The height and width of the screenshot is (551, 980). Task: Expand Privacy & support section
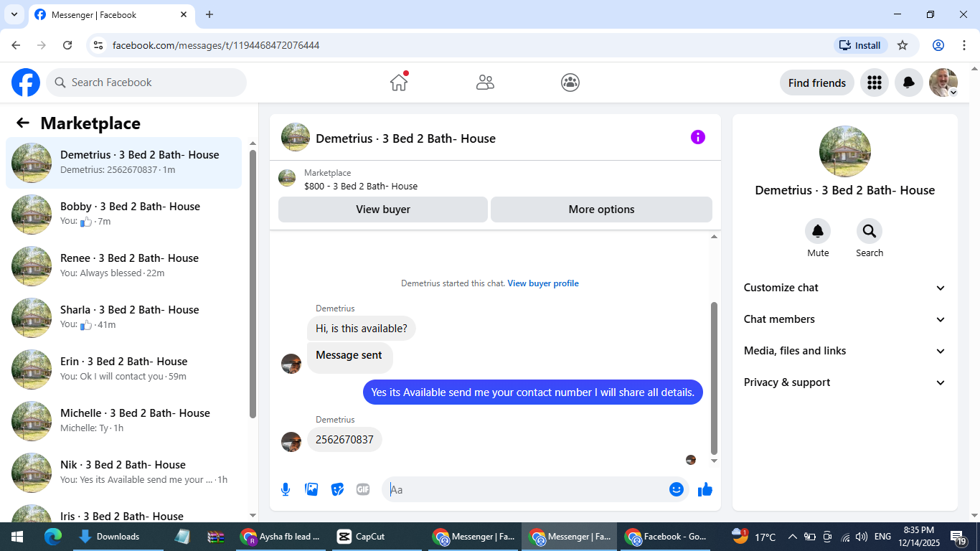[845, 382]
